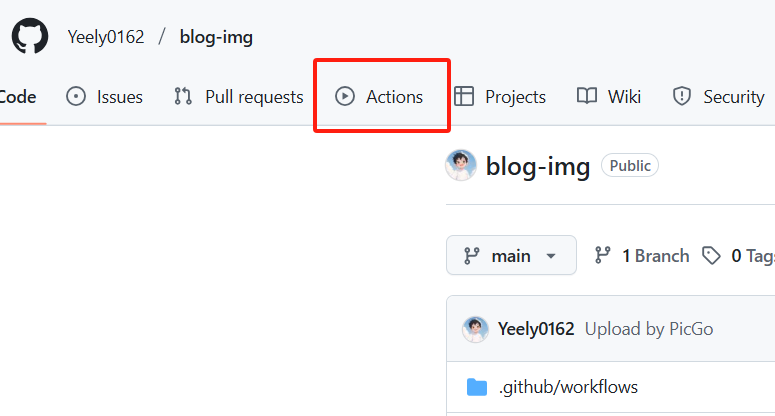This screenshot has width=775, height=416.
Task: Switch to the Code tab
Action: pyautogui.click(x=18, y=97)
